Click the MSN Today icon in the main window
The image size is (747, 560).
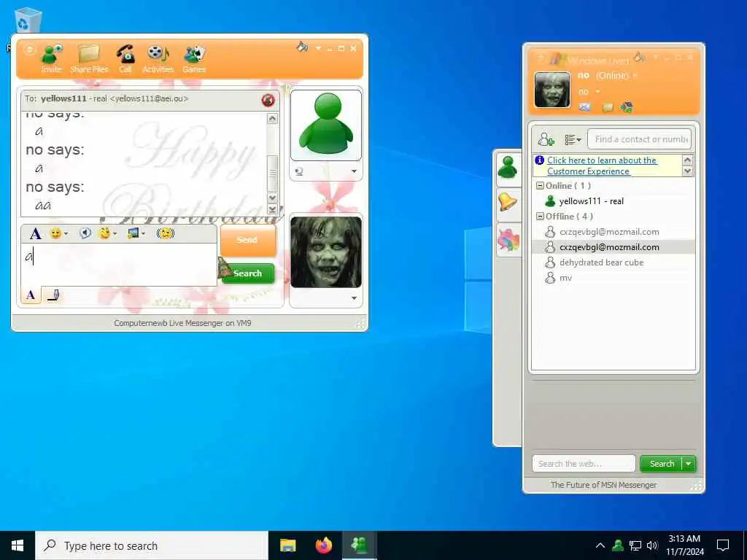coord(626,107)
